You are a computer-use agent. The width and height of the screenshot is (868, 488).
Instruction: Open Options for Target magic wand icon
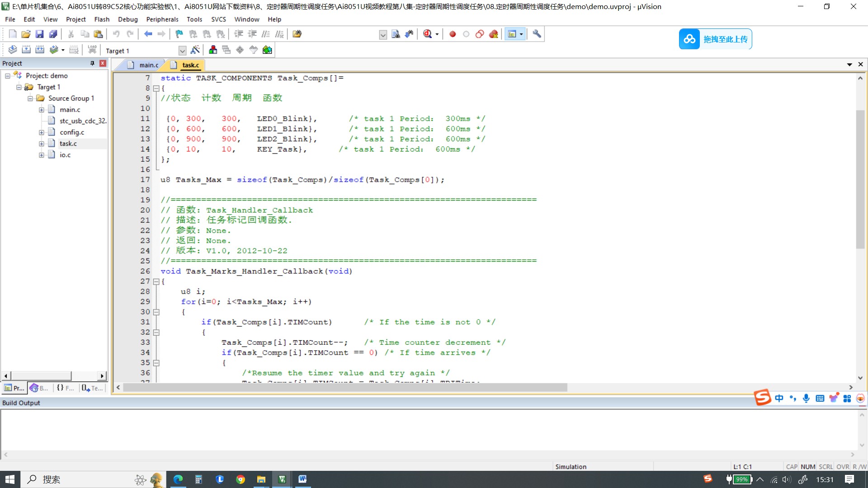click(195, 50)
